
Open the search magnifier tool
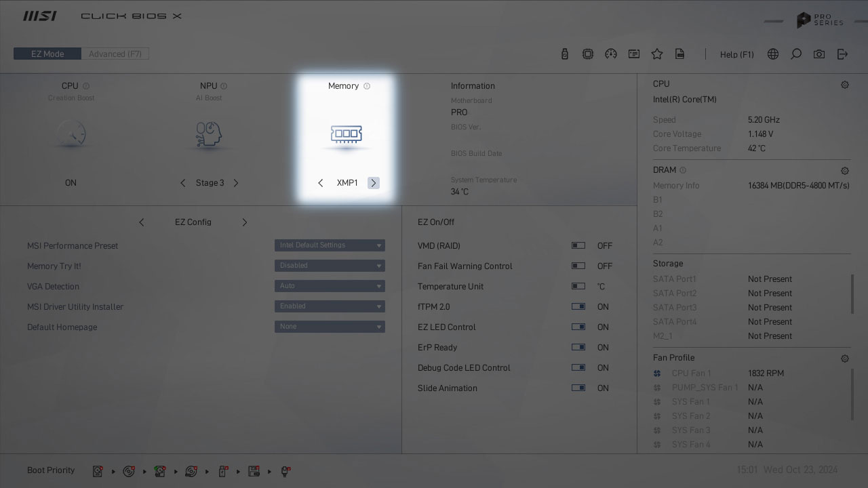(796, 54)
